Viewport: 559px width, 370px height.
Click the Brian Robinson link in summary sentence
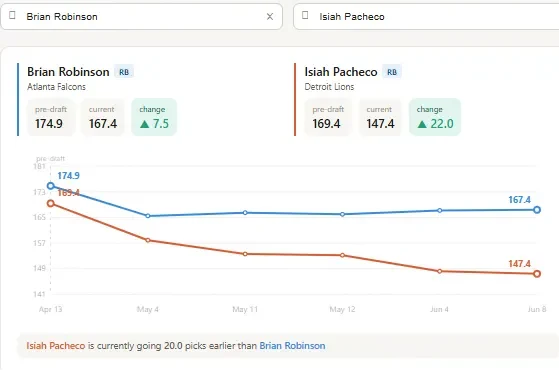[x=292, y=346]
